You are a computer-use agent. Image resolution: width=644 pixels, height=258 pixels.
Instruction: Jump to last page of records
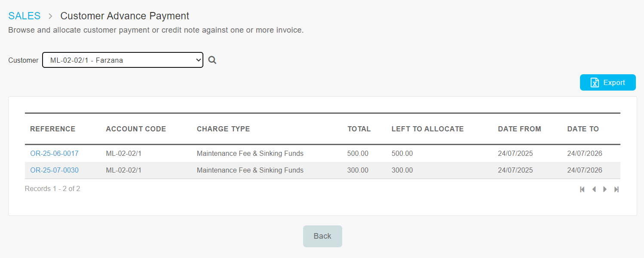click(x=616, y=189)
